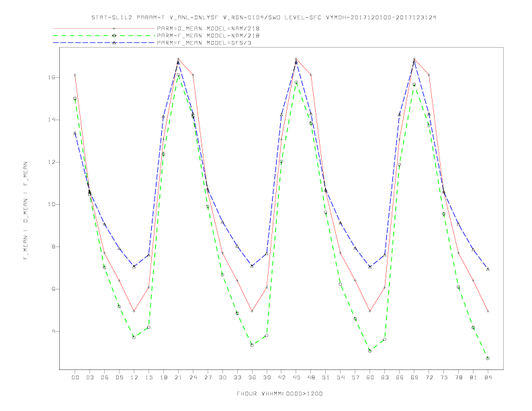The height and width of the screenshot is (411, 532).
Task: Click x-axis tick label 24
Action: coord(193,377)
